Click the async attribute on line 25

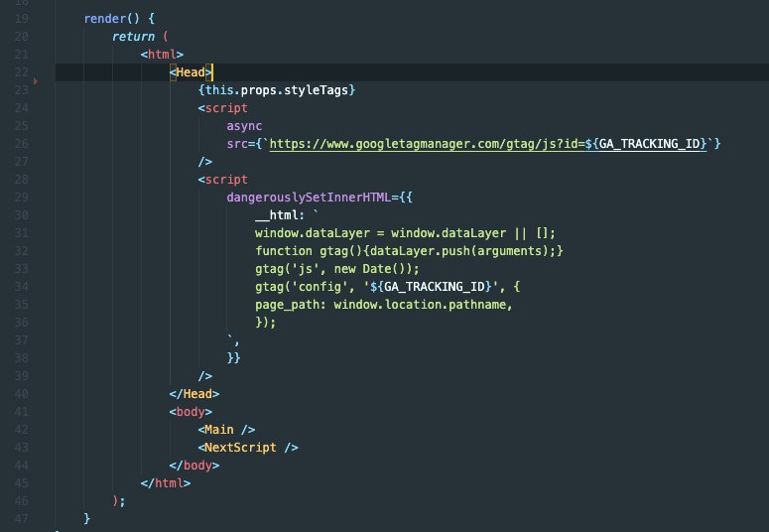(244, 126)
